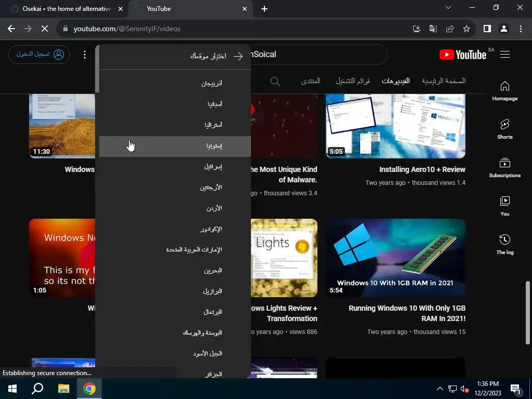Choose البحرين in the location menu
Screen dimensions: 532x399
[175, 271]
